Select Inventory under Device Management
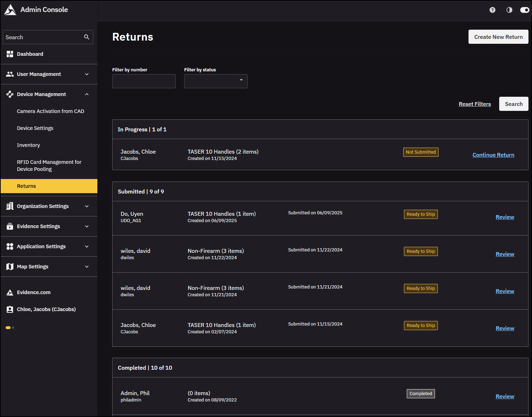The width and height of the screenshot is (532, 417). click(28, 145)
